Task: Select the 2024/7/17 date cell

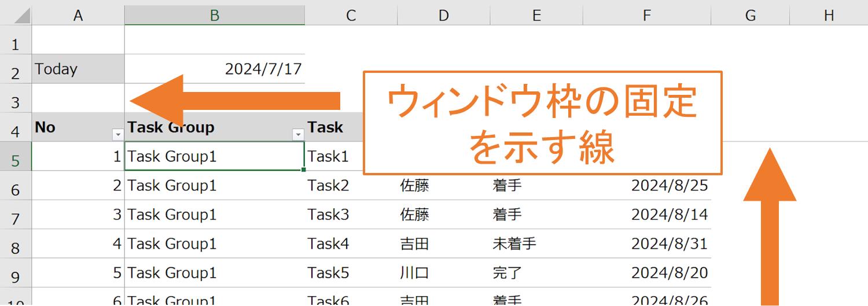Action: 214,69
